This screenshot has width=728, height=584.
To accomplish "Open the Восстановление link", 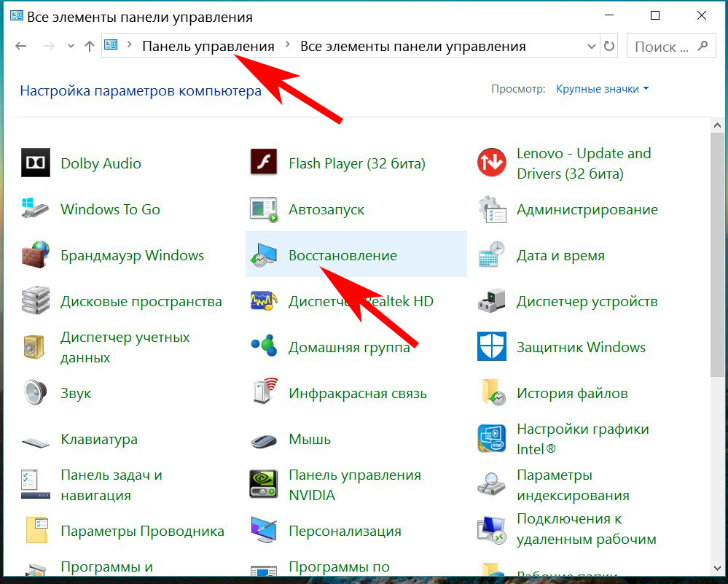I will 343,255.
